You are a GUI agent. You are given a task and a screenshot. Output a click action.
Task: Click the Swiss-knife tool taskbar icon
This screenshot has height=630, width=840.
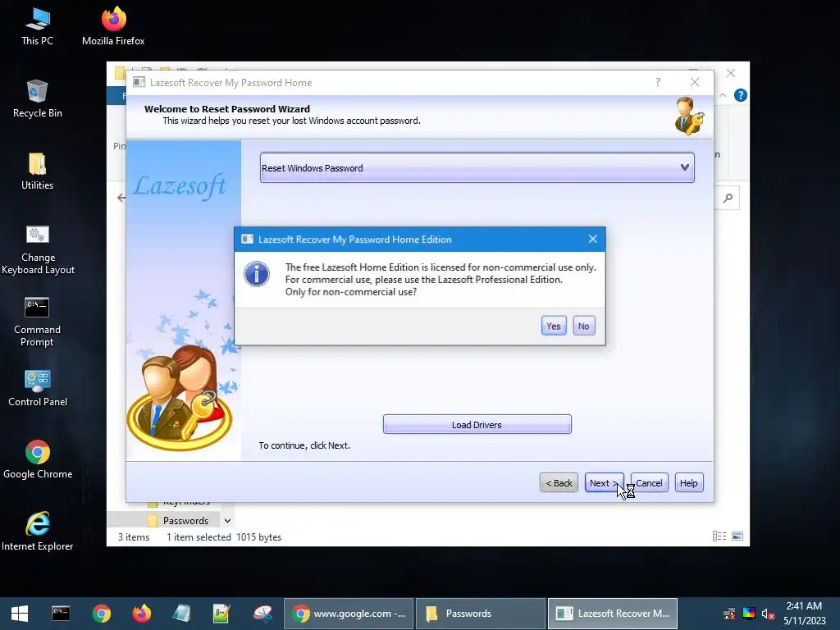click(262, 614)
